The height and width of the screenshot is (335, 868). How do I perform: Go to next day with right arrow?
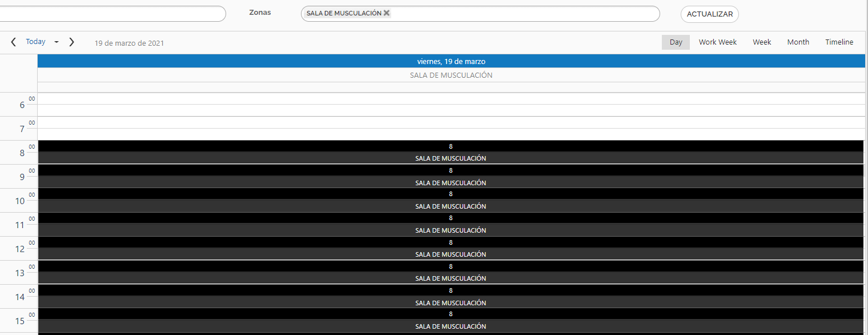point(71,42)
